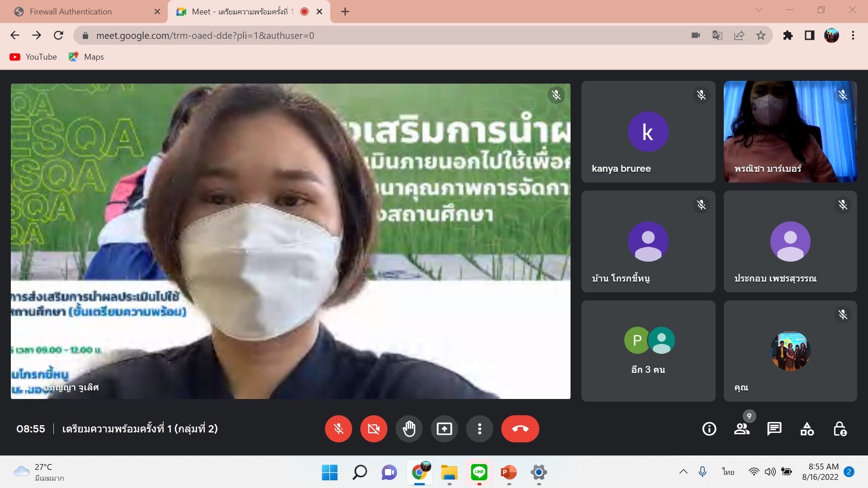Open meeting details info icon
Viewport: 868px width, 488px height.
709,428
